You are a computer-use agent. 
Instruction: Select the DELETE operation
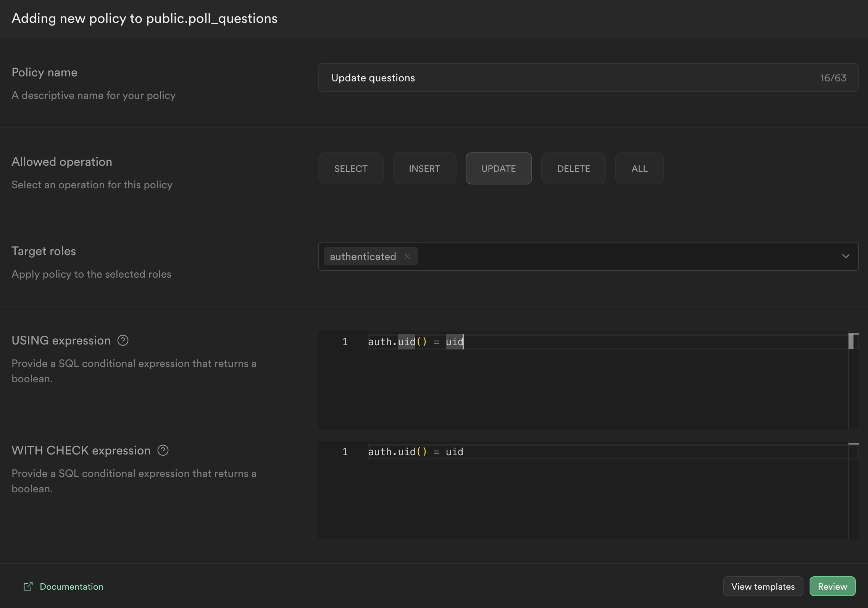(x=573, y=168)
